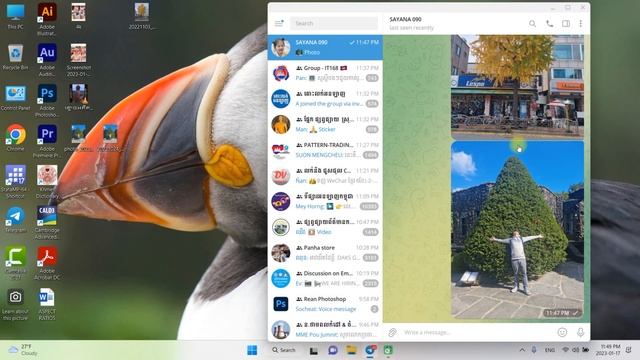Screen dimensions: 640x360
Task: Open the three-dot chat options menu
Action: 580,24
